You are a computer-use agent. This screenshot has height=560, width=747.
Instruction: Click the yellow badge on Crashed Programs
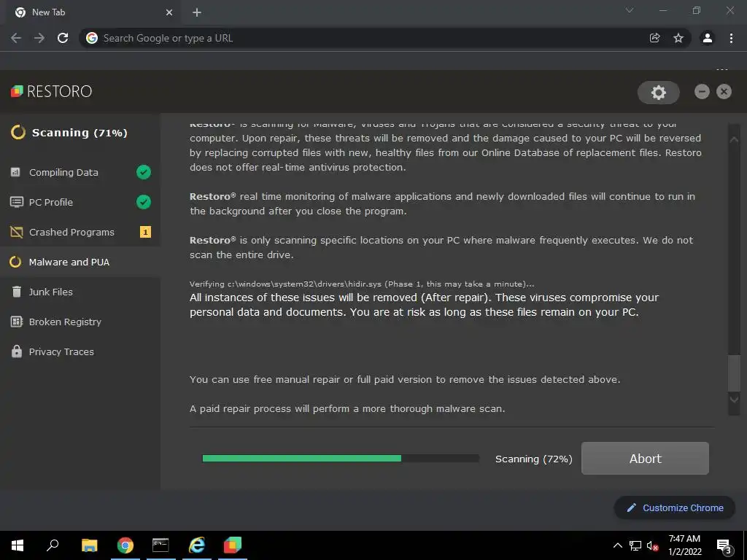pyautogui.click(x=145, y=232)
